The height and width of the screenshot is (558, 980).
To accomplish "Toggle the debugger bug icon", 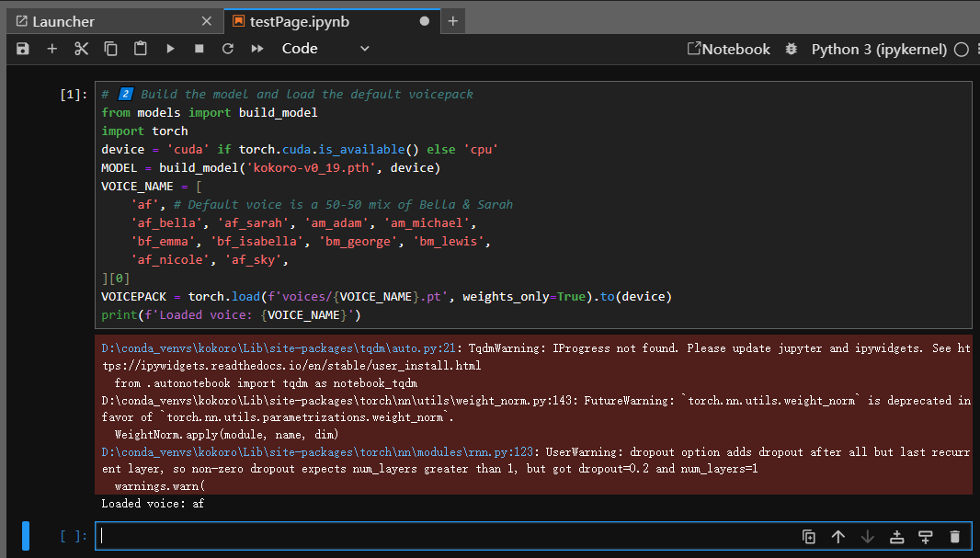I will click(x=791, y=50).
